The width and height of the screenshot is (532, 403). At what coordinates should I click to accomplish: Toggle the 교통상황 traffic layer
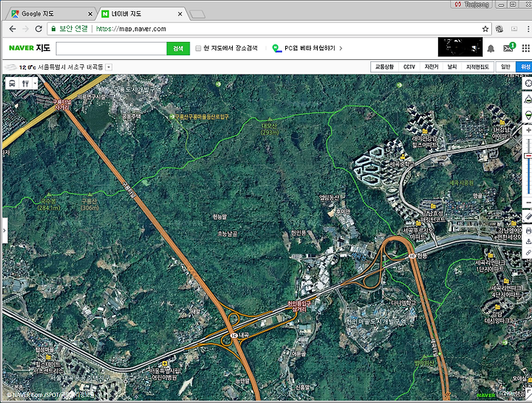pos(384,67)
